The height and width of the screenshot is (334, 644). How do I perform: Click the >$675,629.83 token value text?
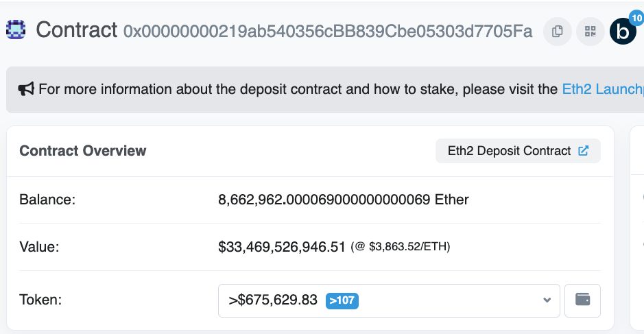pos(273,300)
